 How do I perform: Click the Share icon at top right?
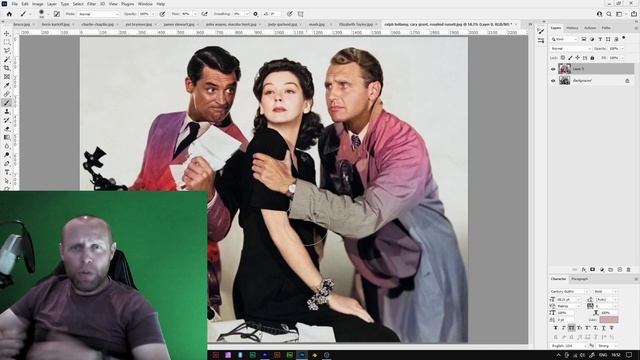pos(634,14)
